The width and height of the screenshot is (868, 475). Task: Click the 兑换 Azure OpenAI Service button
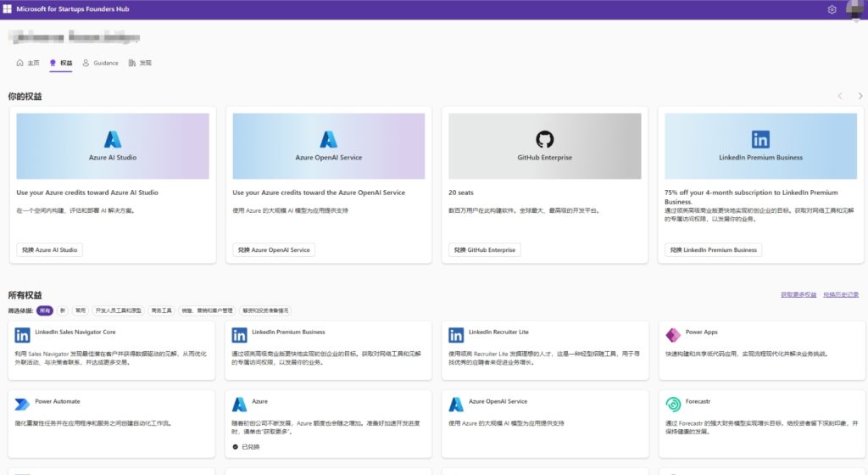click(274, 249)
